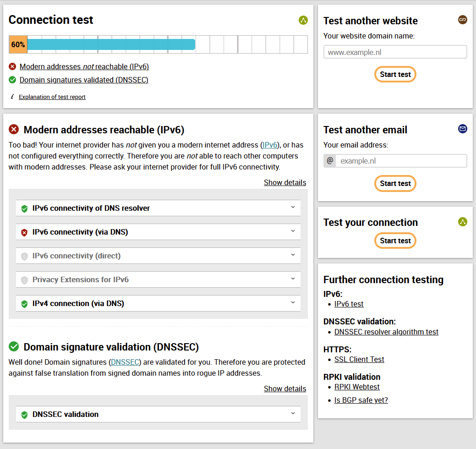Click the IPv6 connectivity of DNS resolver row title
This screenshot has height=449, width=476.
pos(91,208)
